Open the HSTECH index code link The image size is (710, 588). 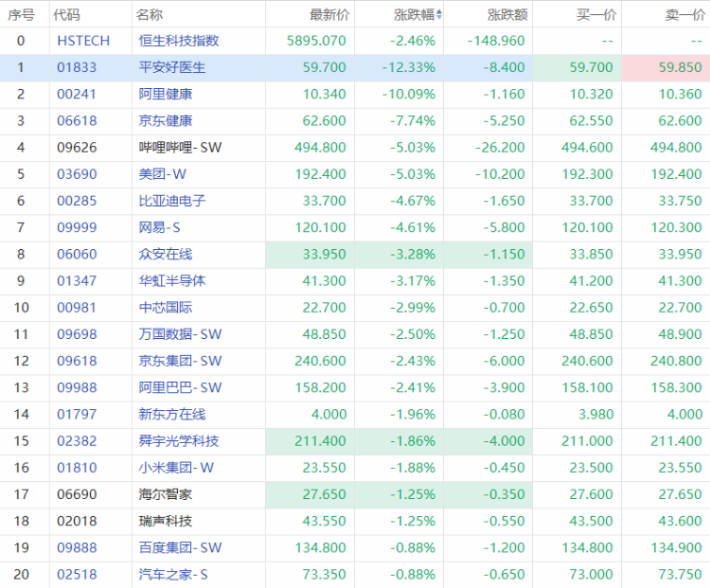point(83,41)
